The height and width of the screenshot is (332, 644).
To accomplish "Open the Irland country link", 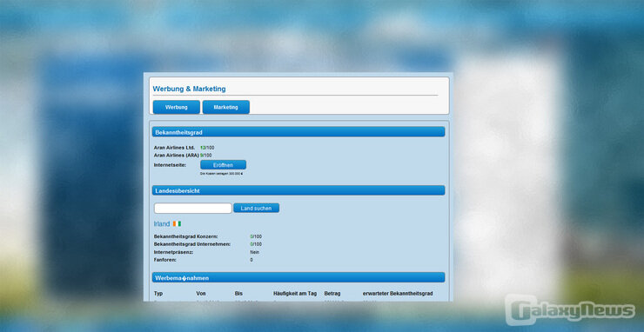I will pyautogui.click(x=161, y=224).
